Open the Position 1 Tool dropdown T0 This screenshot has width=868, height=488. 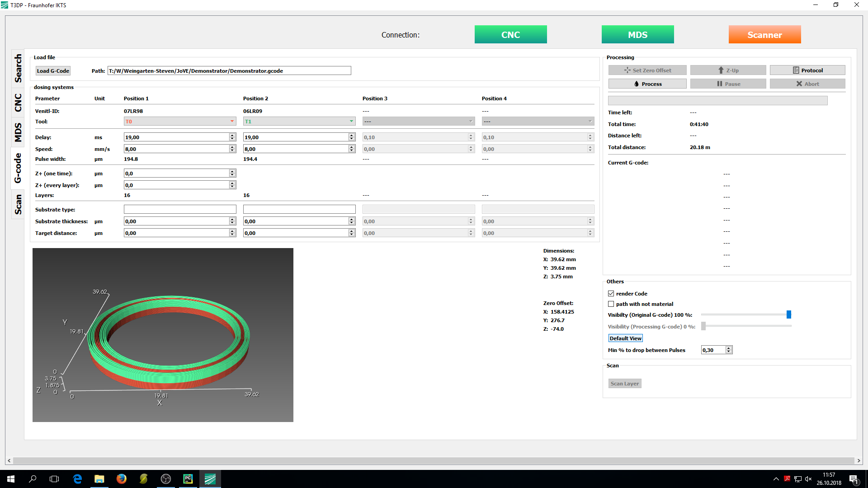[180, 122]
